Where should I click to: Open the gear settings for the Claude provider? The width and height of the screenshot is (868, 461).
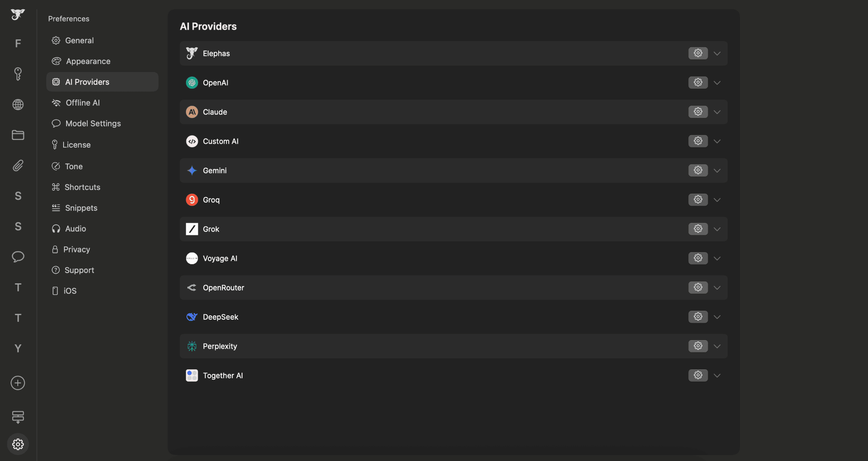(x=698, y=112)
